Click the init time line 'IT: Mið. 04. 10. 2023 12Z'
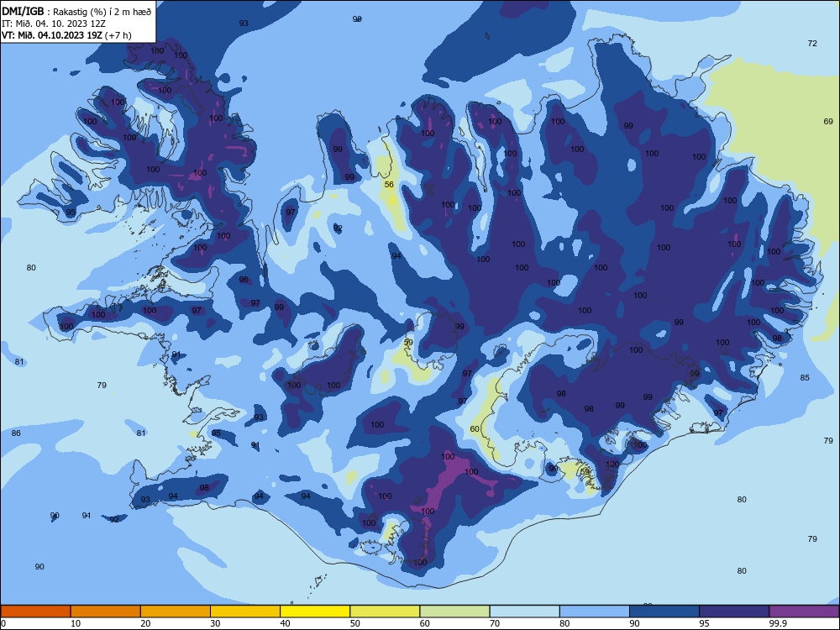Image resolution: width=840 pixels, height=630 pixels. [x=54, y=24]
